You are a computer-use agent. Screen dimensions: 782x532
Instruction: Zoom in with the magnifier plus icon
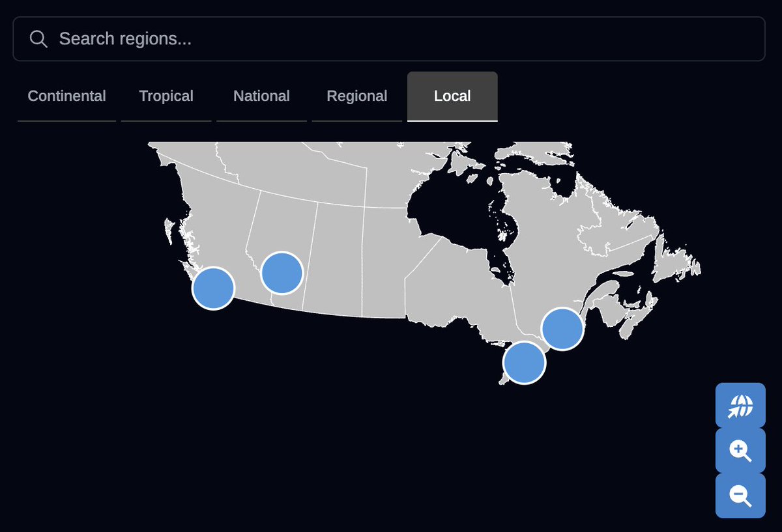[x=740, y=451]
